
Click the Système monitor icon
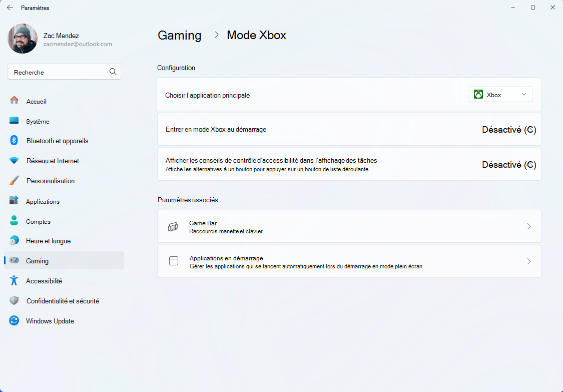(14, 120)
